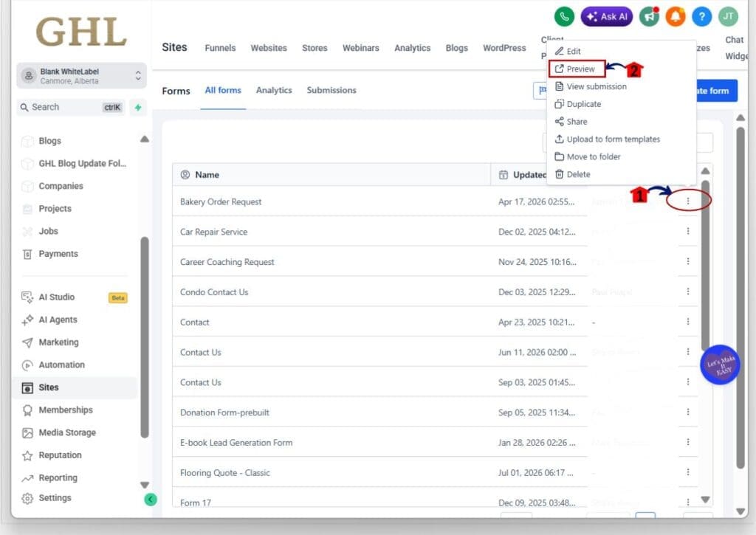Switch to the top Blogs tab

456,48
